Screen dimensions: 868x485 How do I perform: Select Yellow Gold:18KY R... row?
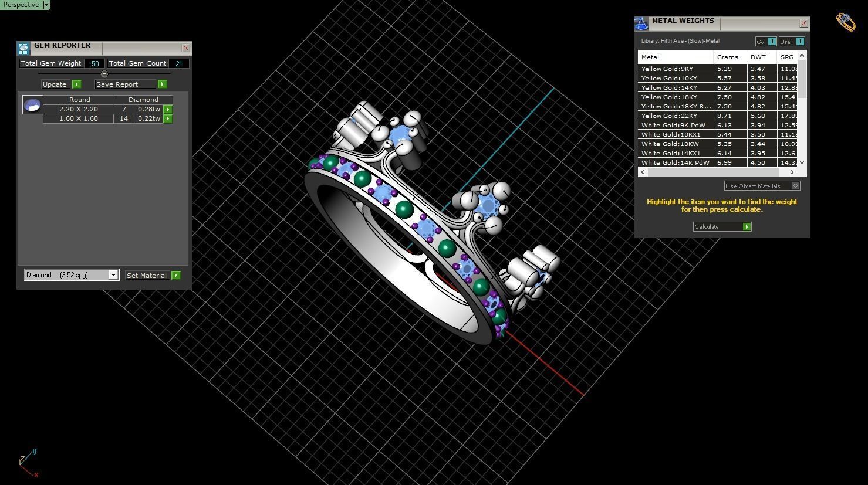pos(718,106)
